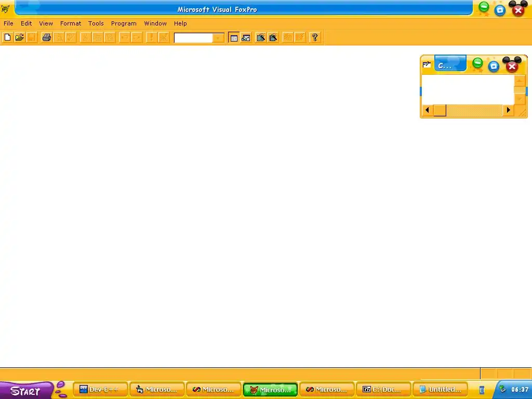Click Command window horizontal scroll right arrow
532x399 pixels.
508,110
